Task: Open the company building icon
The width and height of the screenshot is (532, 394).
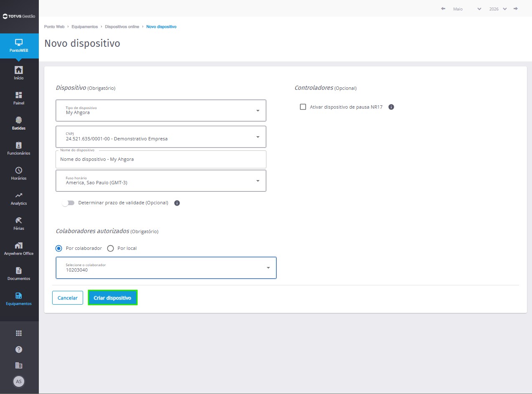Action: (18, 365)
